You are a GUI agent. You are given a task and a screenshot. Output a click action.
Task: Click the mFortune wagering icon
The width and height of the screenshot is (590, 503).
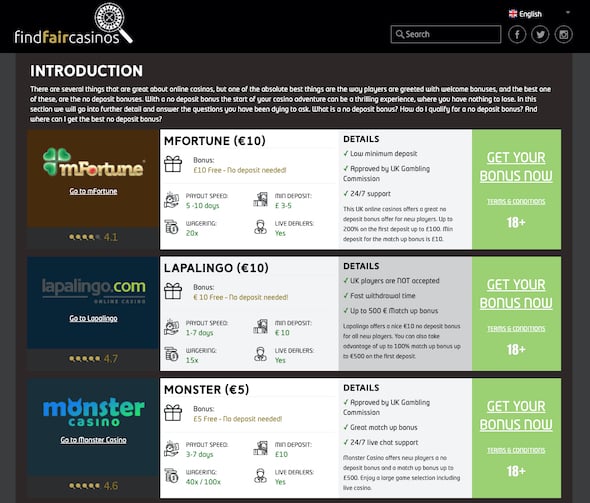pos(171,227)
